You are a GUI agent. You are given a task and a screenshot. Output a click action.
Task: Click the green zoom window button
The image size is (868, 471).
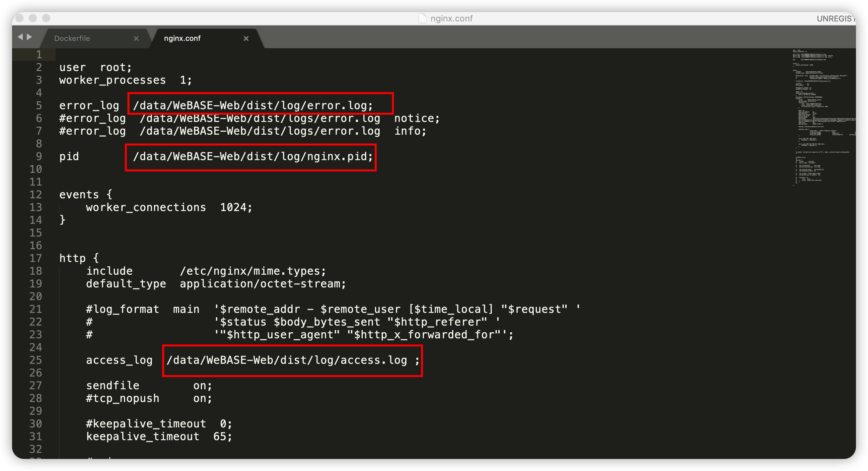click(46, 18)
